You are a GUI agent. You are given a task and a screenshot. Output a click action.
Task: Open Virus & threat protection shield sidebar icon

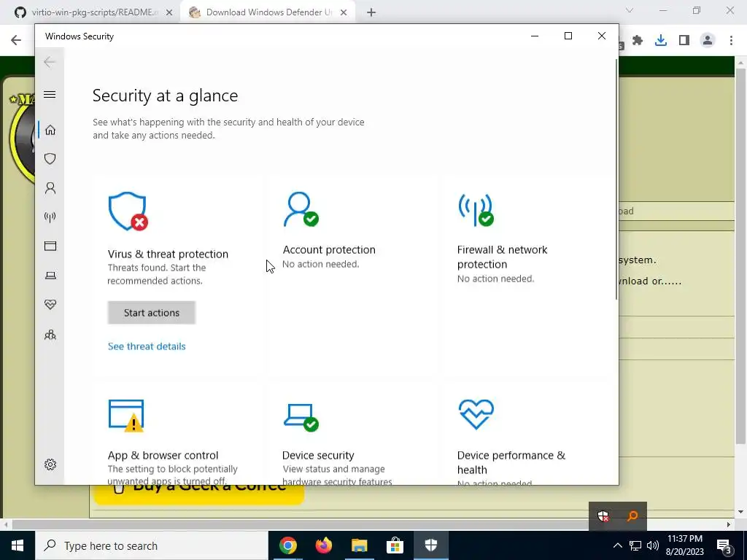pos(50,158)
